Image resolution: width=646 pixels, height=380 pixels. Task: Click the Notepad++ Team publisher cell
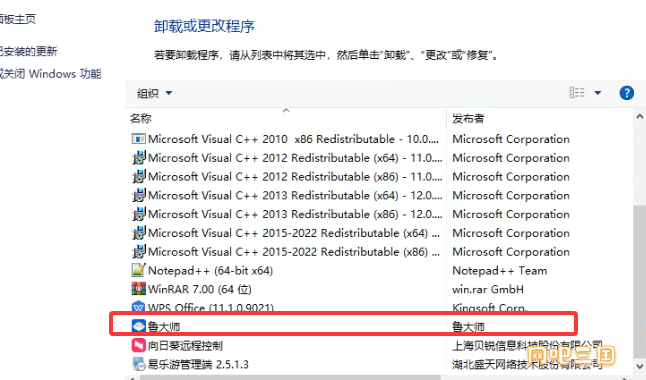pyautogui.click(x=499, y=271)
